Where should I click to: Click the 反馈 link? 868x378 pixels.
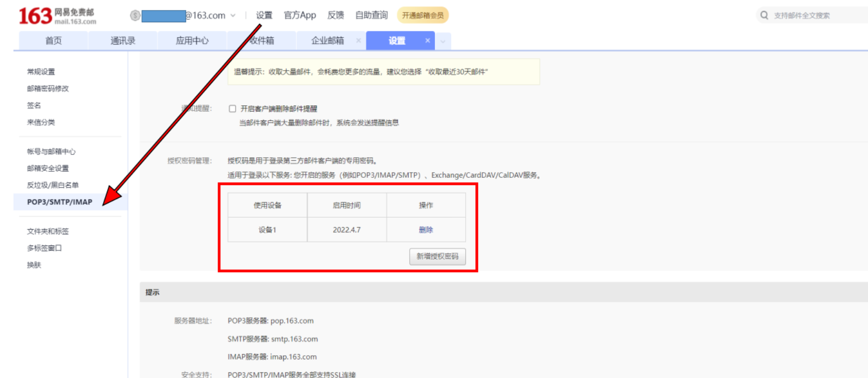tap(336, 16)
